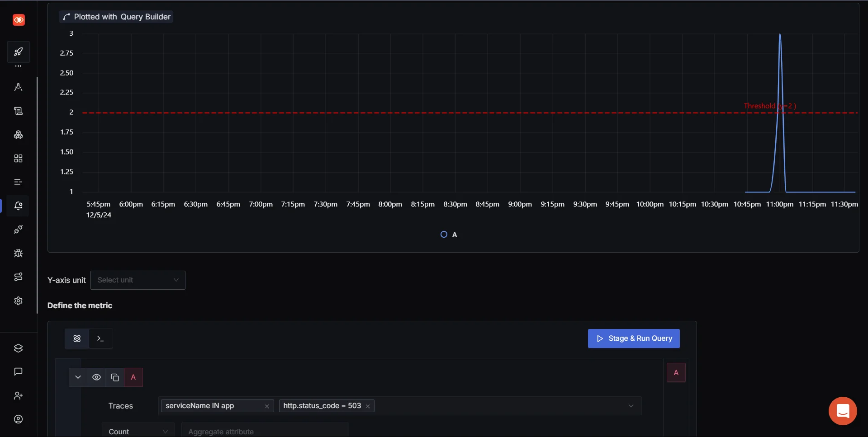Viewport: 868px width, 437px height.
Task: Remove the http.status_code = 503 filter
Action: 368,406
